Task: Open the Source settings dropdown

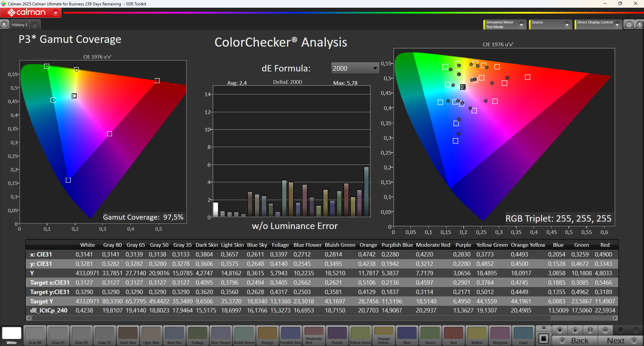Action: 550,24
